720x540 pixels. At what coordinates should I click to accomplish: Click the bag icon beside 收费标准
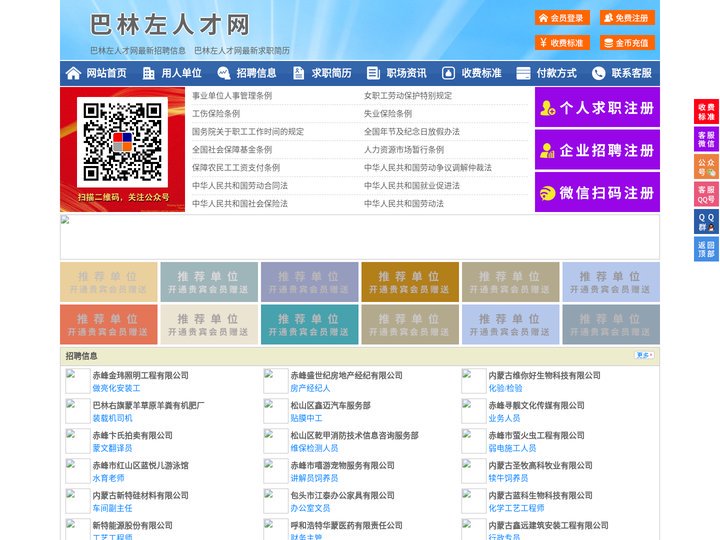[x=448, y=73]
